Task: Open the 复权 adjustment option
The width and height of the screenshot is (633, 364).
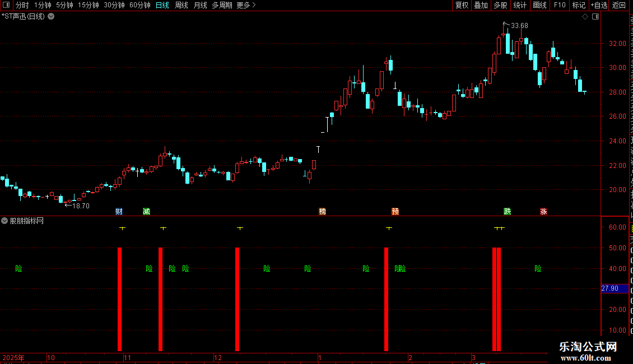Action: click(x=462, y=5)
